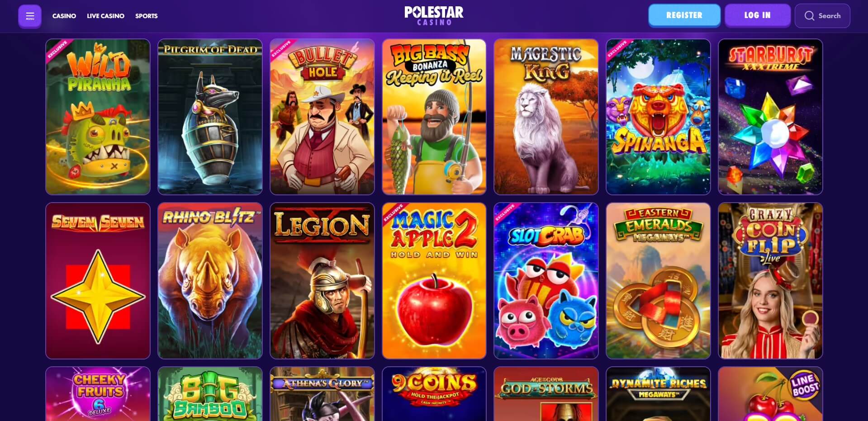Open the Casino menu item
The height and width of the screenshot is (421, 868).
pyautogui.click(x=64, y=16)
